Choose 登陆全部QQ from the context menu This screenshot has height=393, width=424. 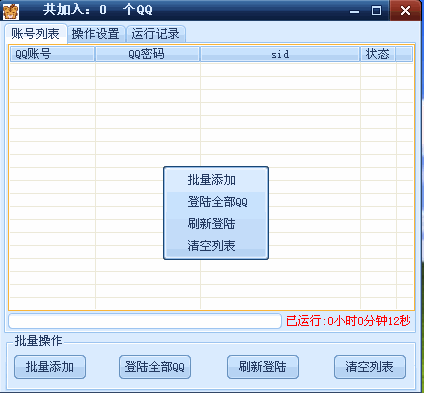click(x=216, y=202)
